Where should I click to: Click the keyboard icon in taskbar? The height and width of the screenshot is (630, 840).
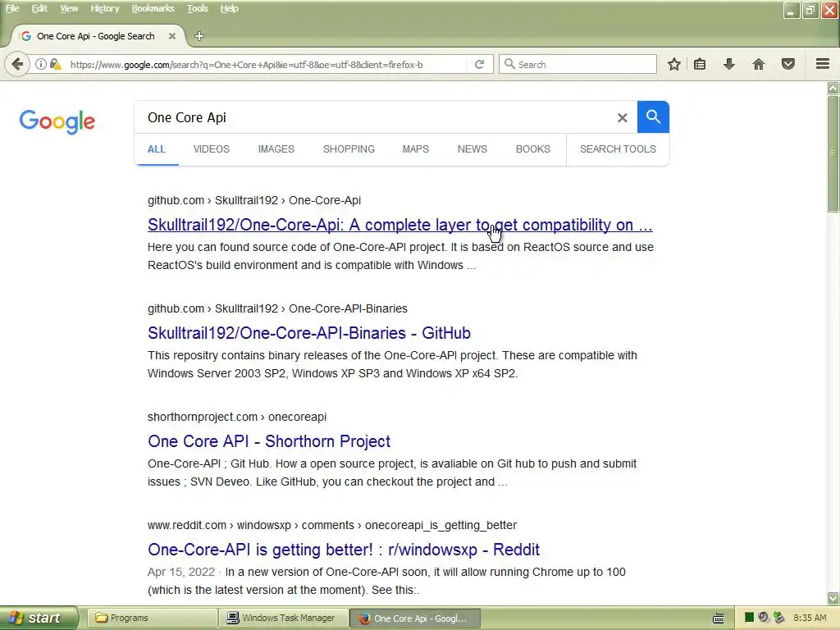point(719,619)
